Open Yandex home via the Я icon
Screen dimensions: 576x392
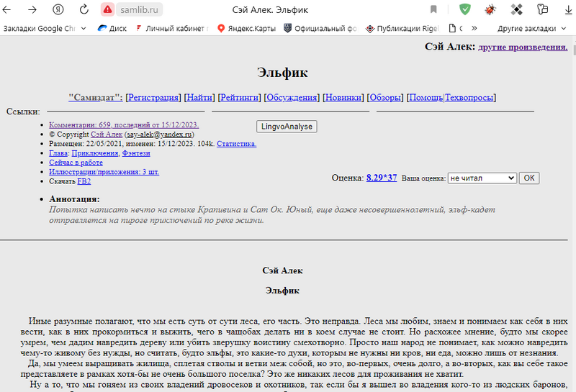(58, 9)
